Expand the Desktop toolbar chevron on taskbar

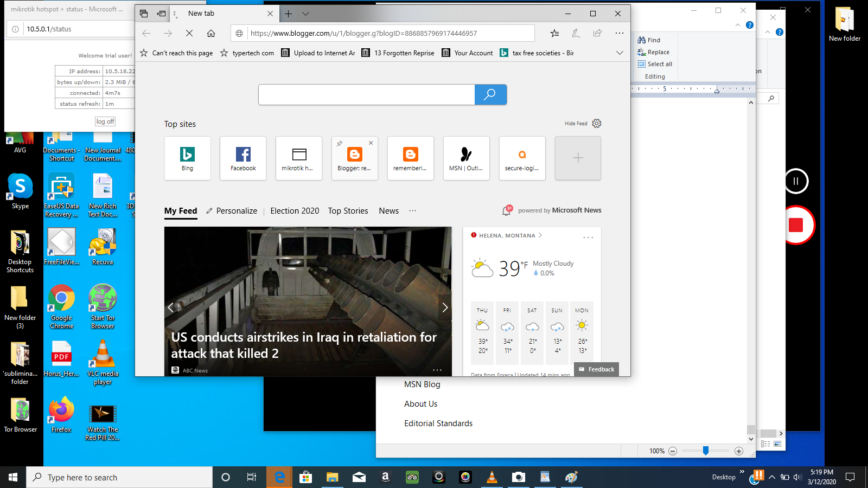[x=742, y=472]
